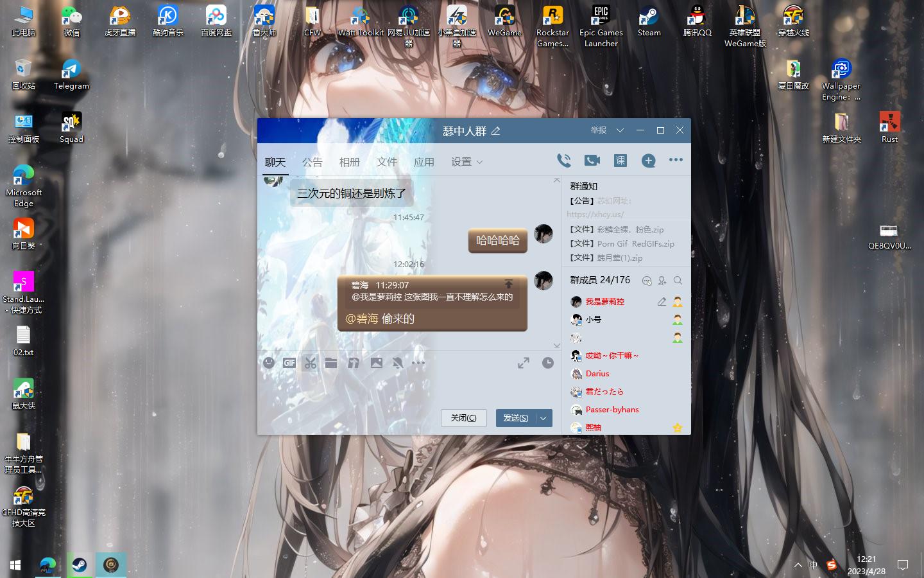The height and width of the screenshot is (578, 924).
Task: Start a group voice call
Action: click(564, 161)
